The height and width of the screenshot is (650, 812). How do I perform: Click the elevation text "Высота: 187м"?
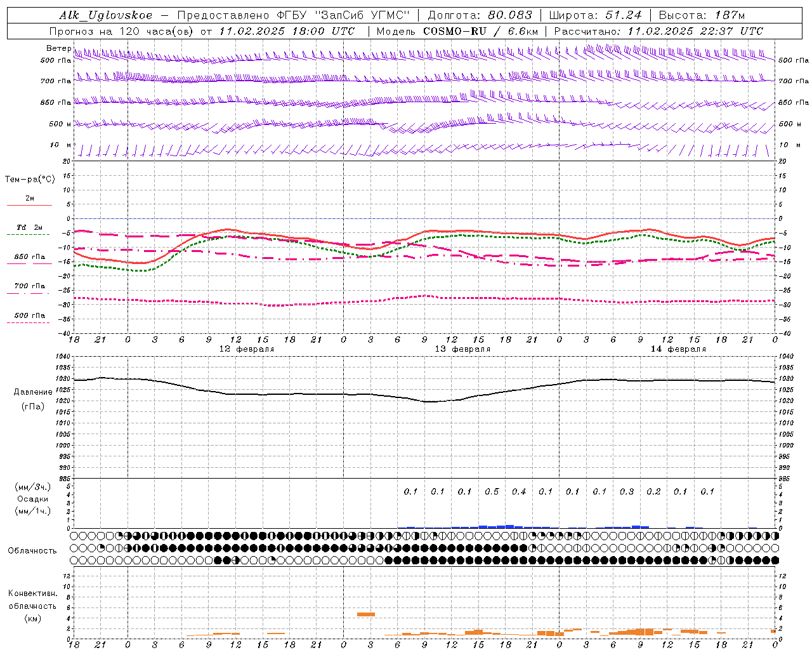pos(702,15)
